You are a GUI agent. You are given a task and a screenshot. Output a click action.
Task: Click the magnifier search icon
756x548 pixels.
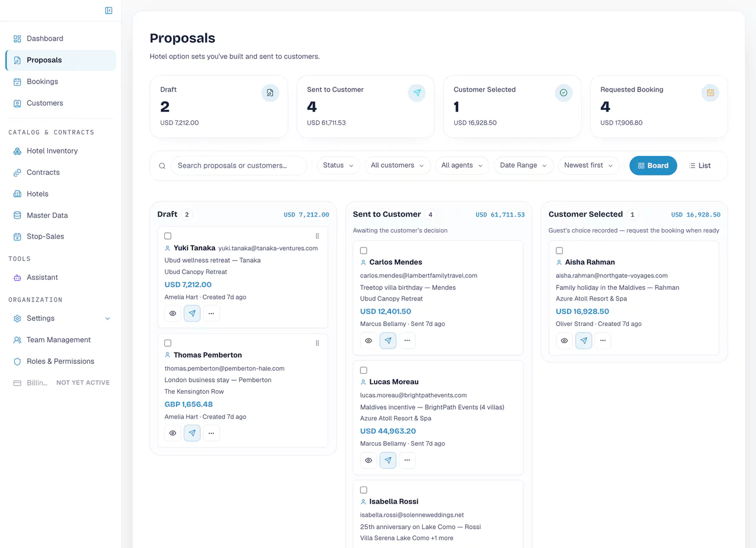tap(162, 166)
